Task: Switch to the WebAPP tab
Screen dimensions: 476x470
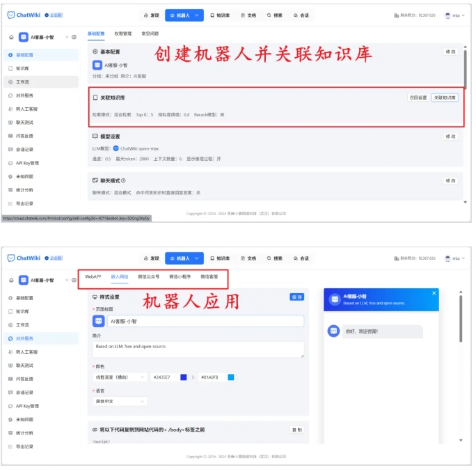Action: tap(93, 276)
